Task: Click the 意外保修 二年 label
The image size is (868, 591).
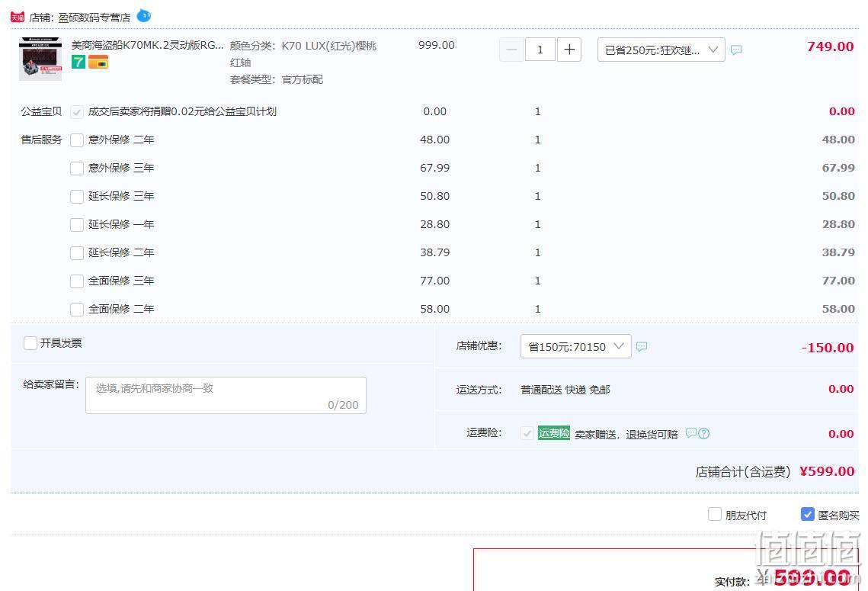Action: coord(121,140)
